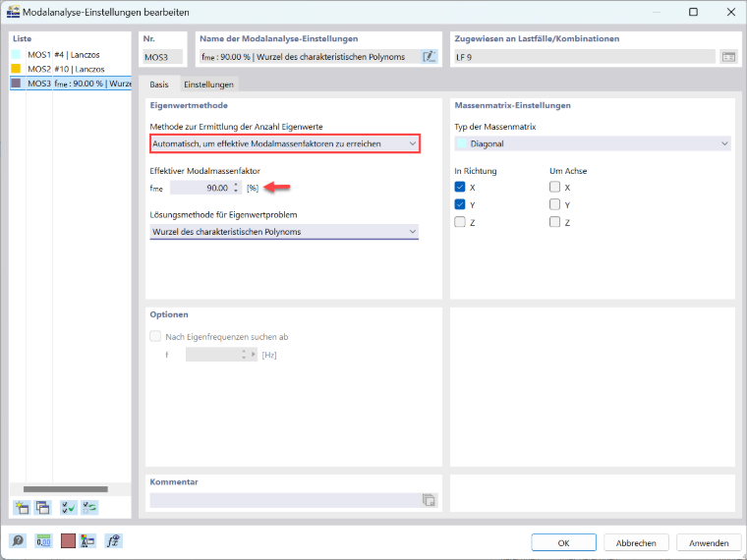747x560 pixels.
Task: Click the invert selection icon in list toolbar
Action: click(89, 508)
